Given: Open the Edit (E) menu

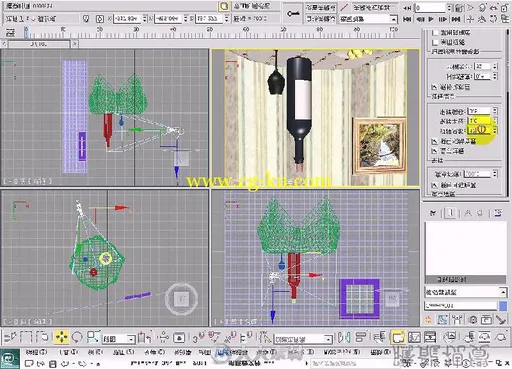Looking at the screenshot, I should pyautogui.click(x=36, y=352).
